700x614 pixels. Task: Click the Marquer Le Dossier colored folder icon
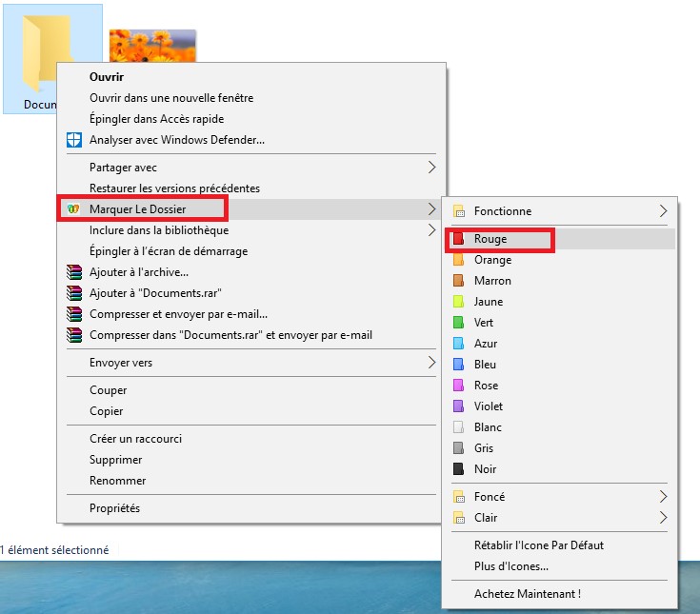(x=73, y=209)
